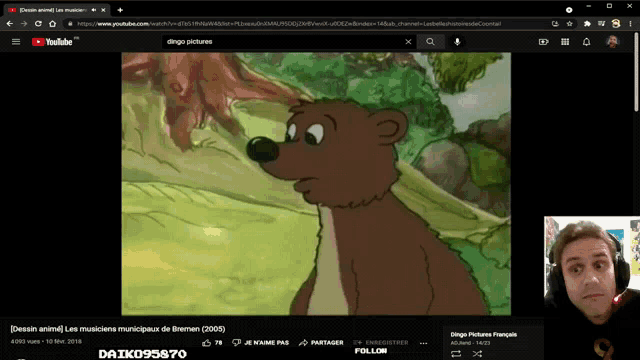The width and height of the screenshot is (640, 360).
Task: Click the browser address bar URL
Action: [289, 24]
